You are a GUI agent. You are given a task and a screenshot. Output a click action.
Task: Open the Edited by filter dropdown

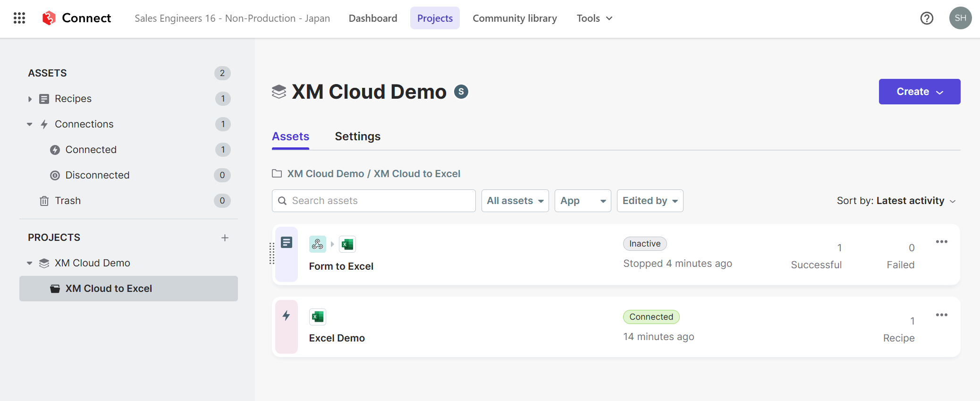650,201
